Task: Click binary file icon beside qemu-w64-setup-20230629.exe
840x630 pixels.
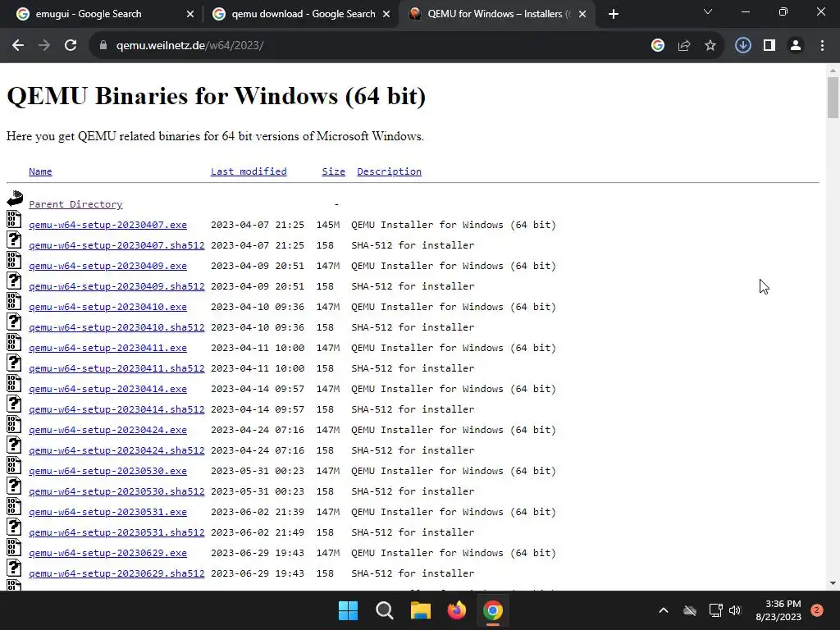Action: 14,547
